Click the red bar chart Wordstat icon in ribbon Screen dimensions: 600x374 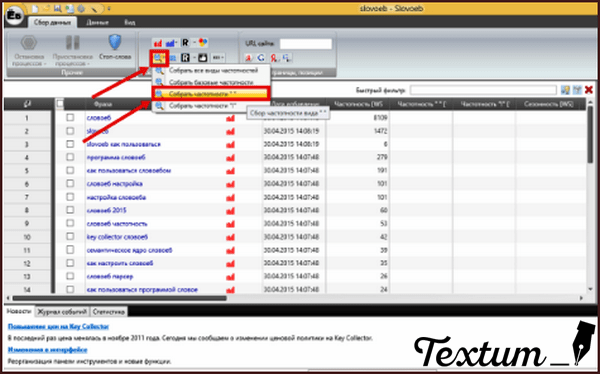tap(158, 42)
